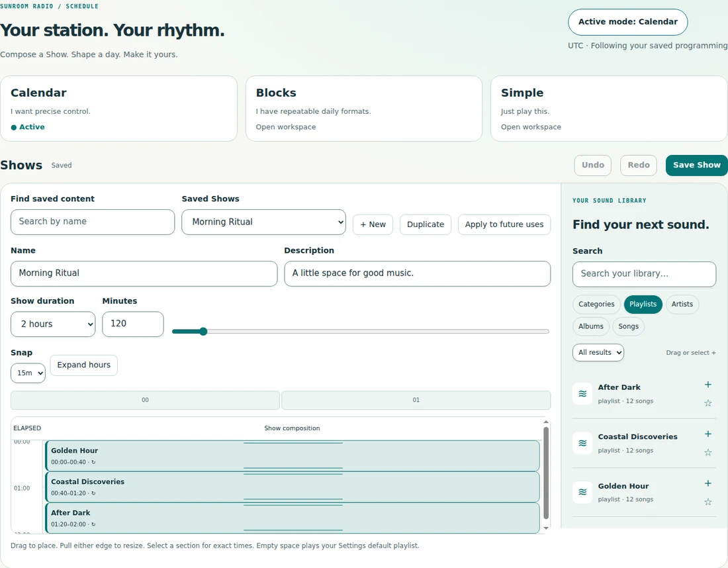The image size is (728, 568).
Task: Click Apply to future uses
Action: 504,224
